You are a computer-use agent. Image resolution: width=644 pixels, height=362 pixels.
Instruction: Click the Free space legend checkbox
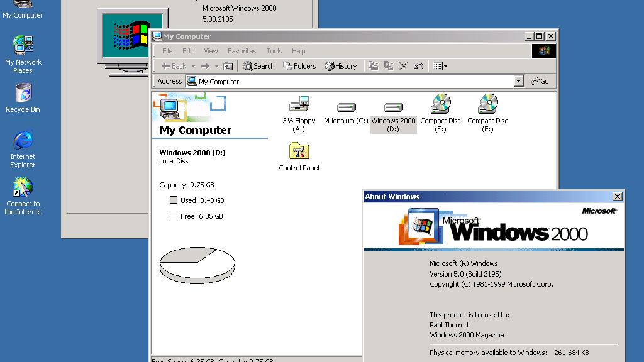(x=173, y=216)
